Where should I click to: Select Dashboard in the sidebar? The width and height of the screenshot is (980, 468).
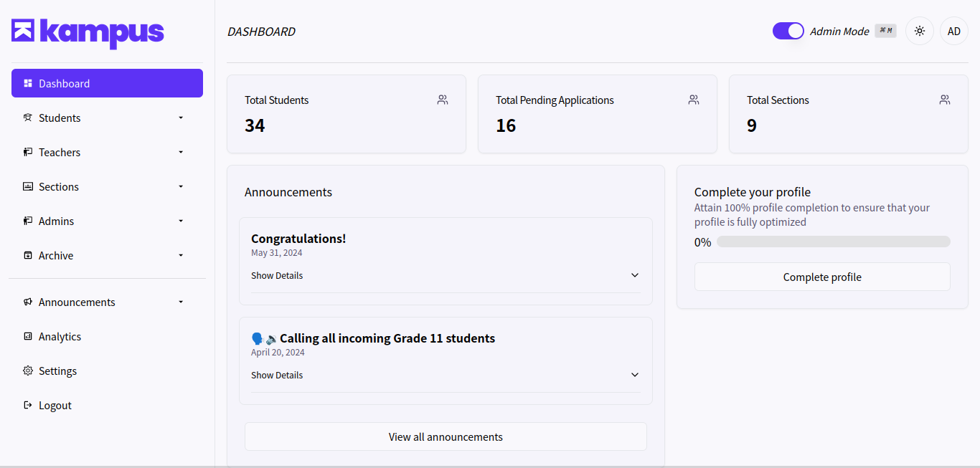(x=107, y=83)
